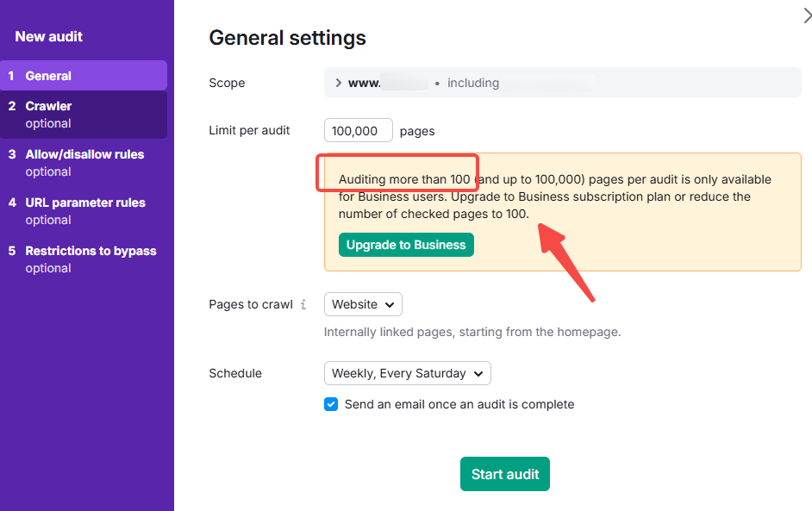Click the Limit per audit pages field
Viewport: 812px width, 511px height.
click(x=358, y=131)
